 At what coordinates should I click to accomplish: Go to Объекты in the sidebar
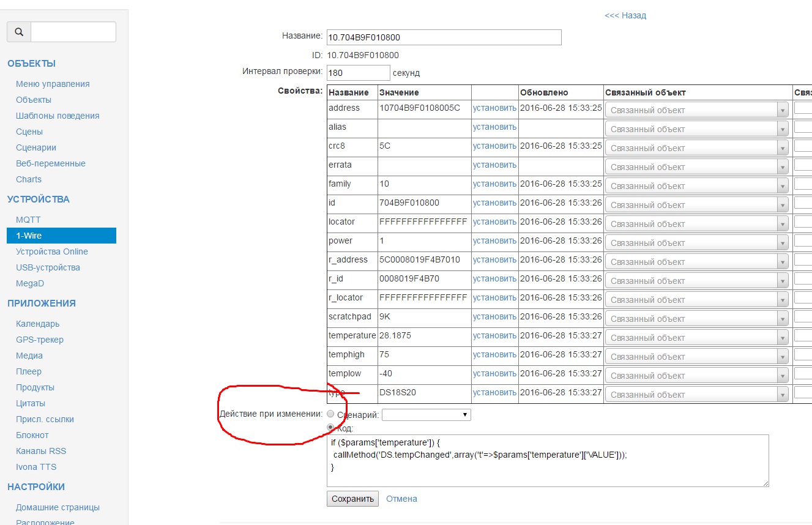click(34, 100)
